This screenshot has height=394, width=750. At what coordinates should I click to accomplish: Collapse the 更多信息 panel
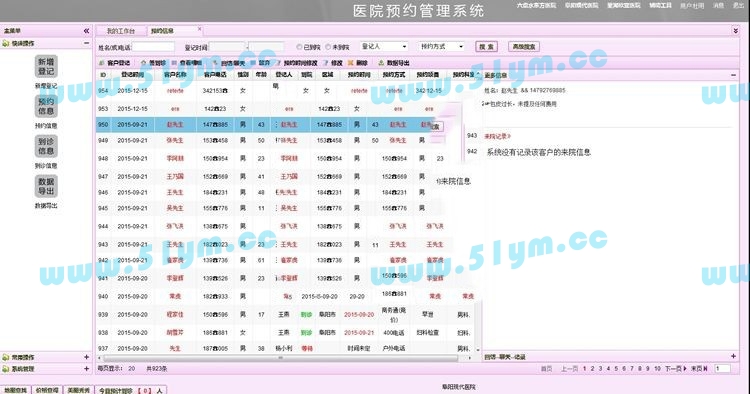pyautogui.click(x=734, y=75)
